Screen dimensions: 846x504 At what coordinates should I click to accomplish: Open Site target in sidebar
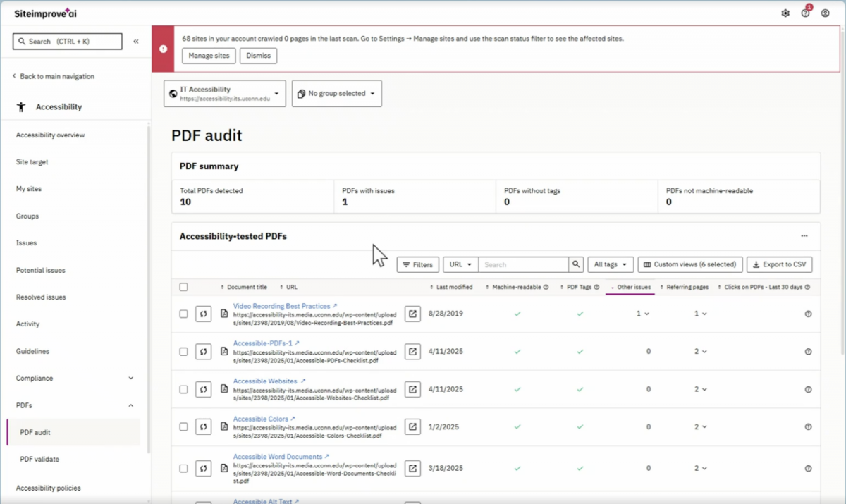(x=32, y=162)
